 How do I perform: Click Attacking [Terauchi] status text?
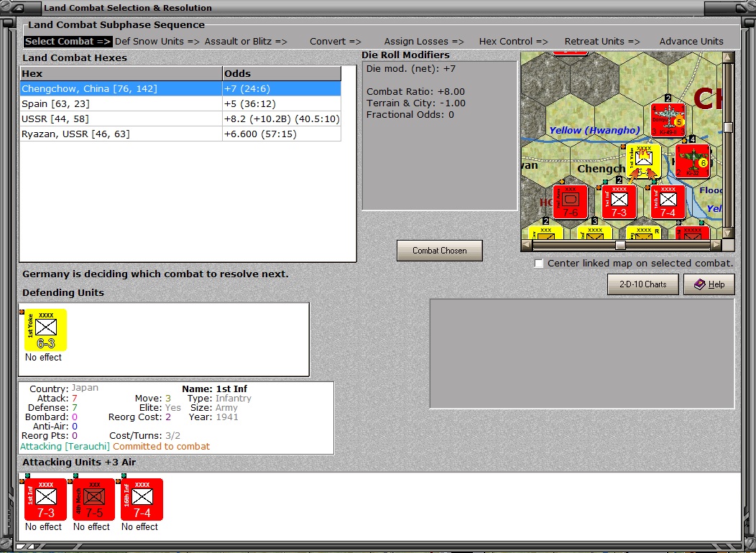pos(65,447)
